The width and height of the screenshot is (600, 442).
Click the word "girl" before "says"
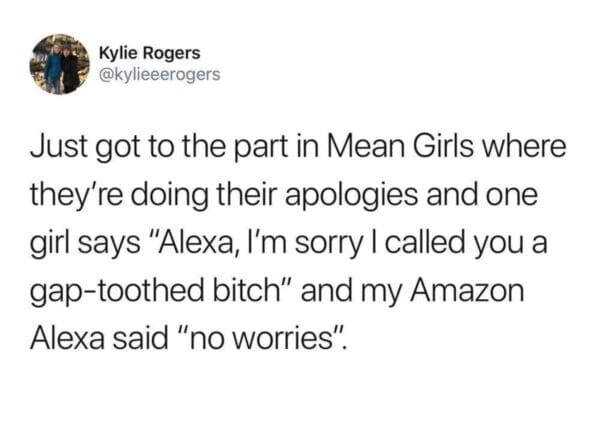(x=52, y=245)
